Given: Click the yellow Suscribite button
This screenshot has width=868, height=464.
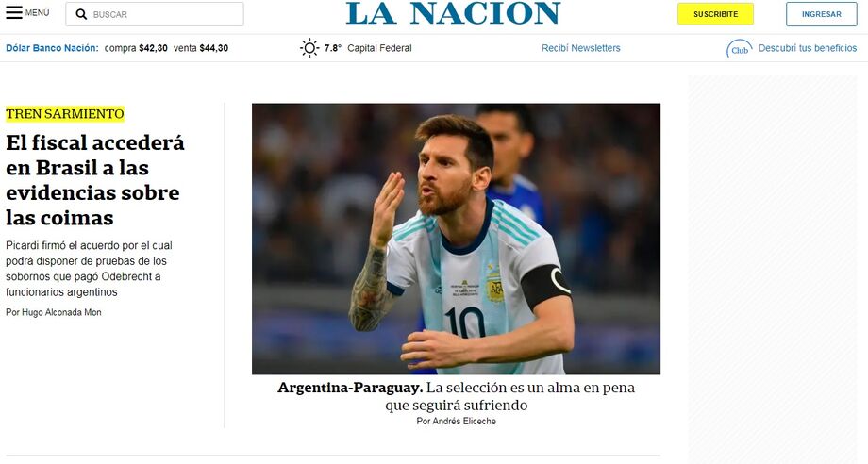Looking at the screenshot, I should [715, 14].
